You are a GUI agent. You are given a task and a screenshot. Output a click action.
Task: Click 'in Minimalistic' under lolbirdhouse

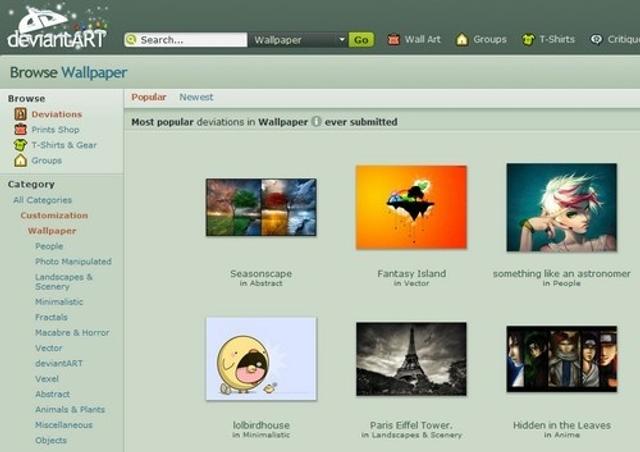(261, 435)
